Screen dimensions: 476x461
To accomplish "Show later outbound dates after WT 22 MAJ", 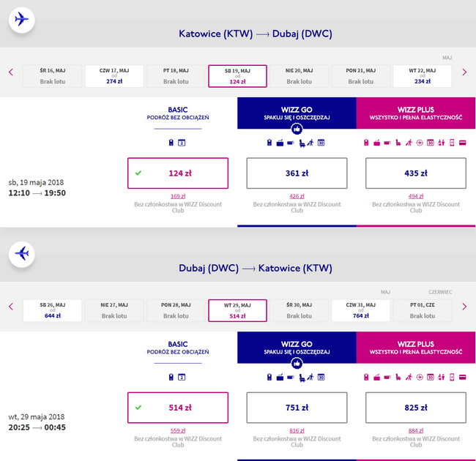I will 464,72.
